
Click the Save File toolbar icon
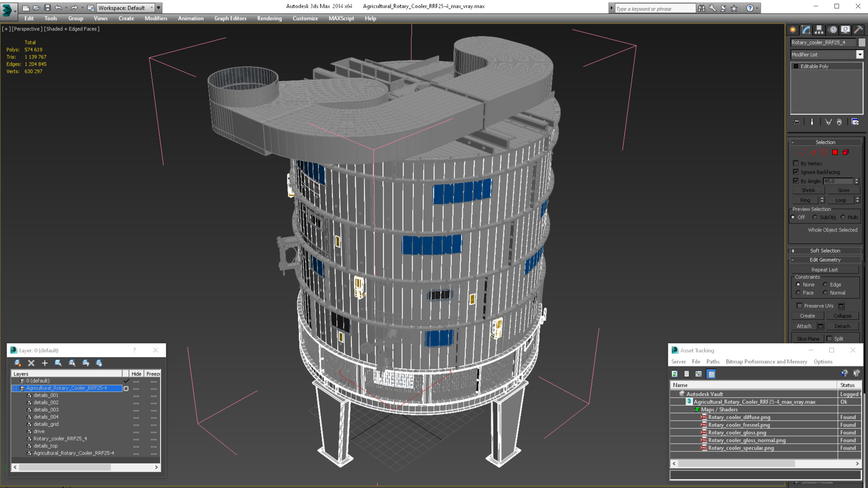point(47,8)
